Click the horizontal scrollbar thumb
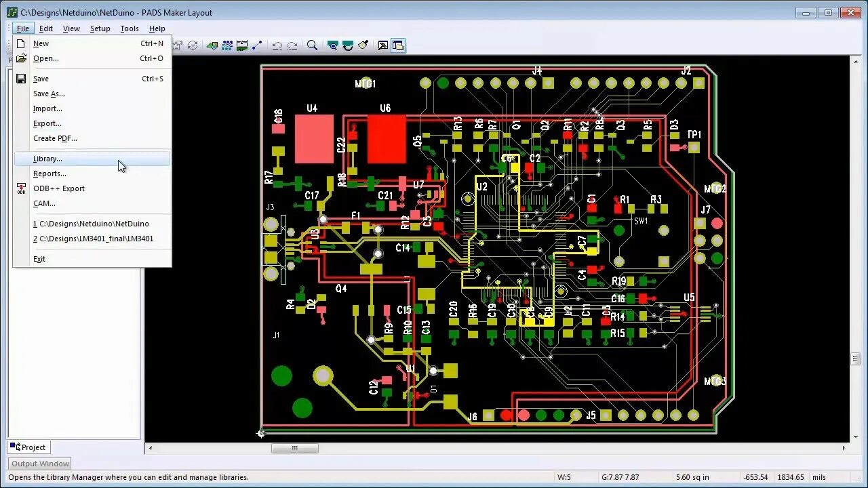Viewport: 868px width, 488px height. click(295, 448)
